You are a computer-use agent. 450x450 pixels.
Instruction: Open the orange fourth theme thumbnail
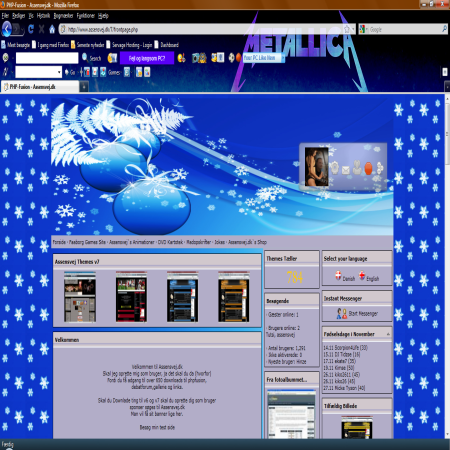233,296
